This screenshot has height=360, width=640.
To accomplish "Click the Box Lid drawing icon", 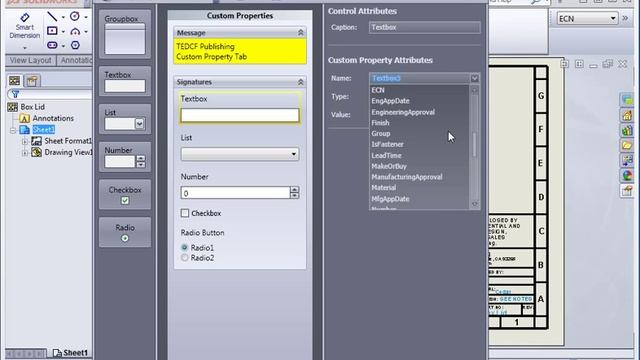I will click(13, 107).
